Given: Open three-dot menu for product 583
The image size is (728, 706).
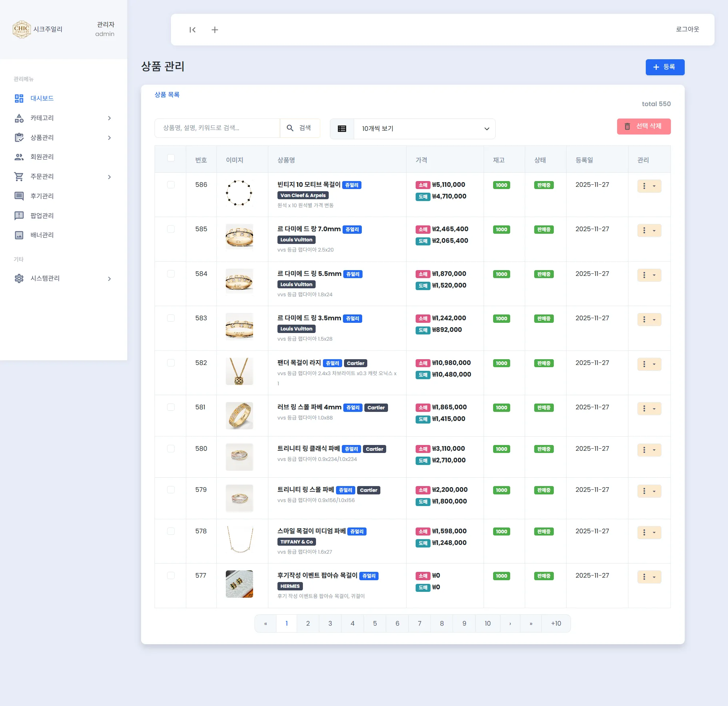Looking at the screenshot, I should click(649, 320).
